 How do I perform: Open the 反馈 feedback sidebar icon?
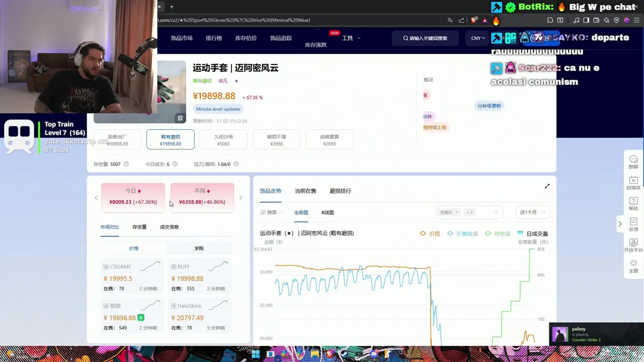[x=633, y=225]
